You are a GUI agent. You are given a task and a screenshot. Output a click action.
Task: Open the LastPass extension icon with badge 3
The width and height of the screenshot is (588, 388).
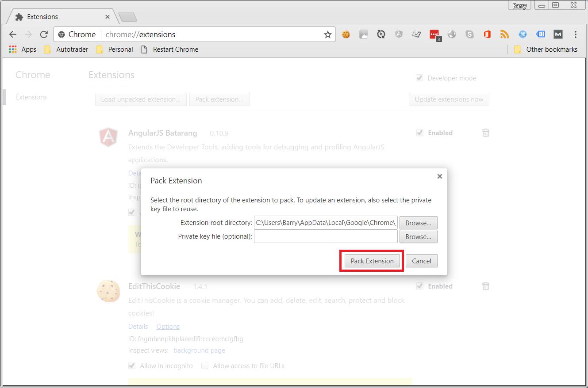pos(434,35)
